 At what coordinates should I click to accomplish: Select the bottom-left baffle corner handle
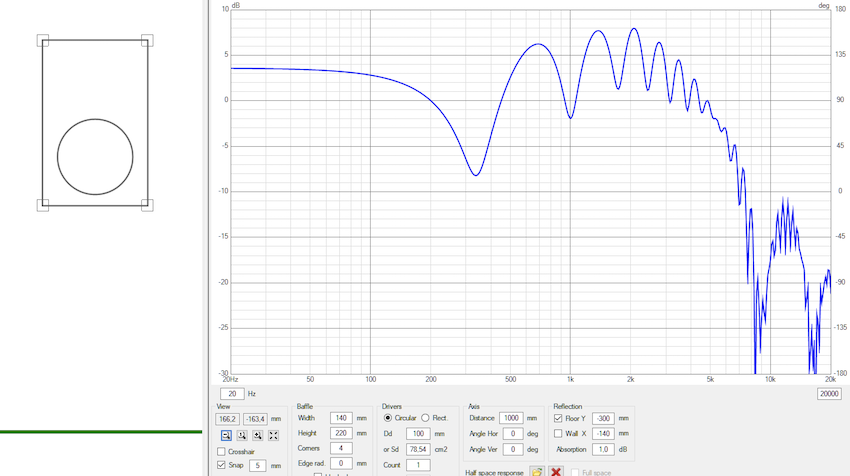click(x=43, y=205)
